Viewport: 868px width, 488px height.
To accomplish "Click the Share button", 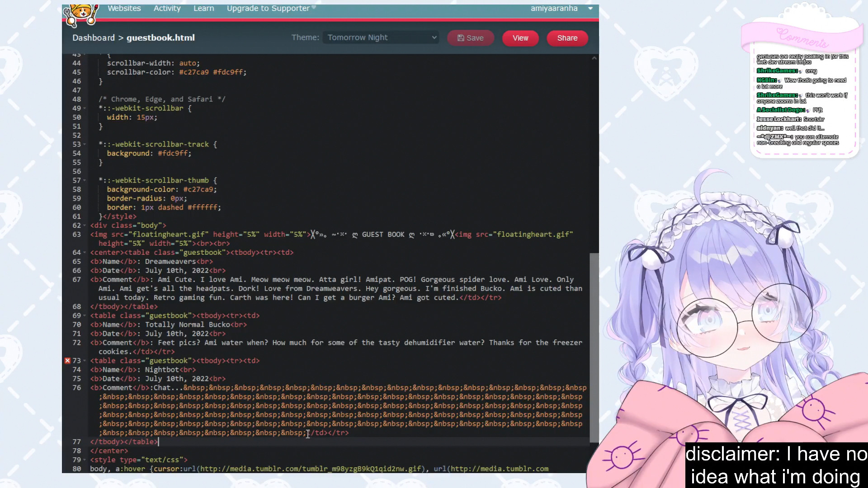I will coord(567,38).
